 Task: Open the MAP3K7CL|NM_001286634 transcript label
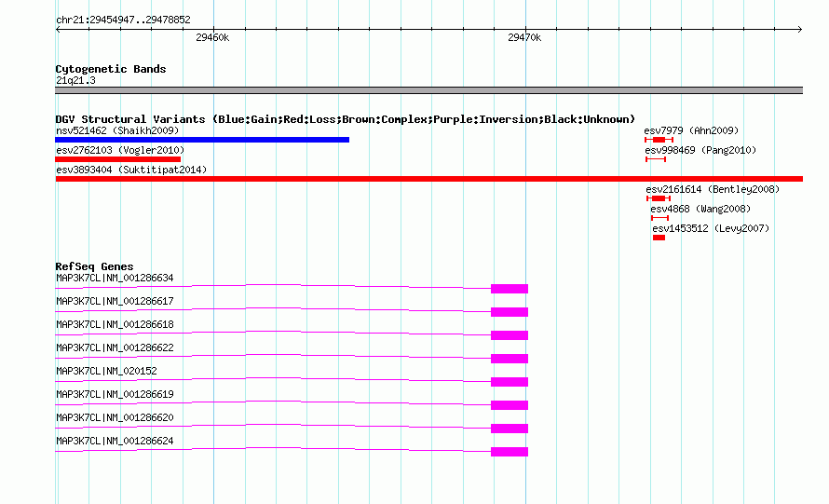click(x=115, y=278)
